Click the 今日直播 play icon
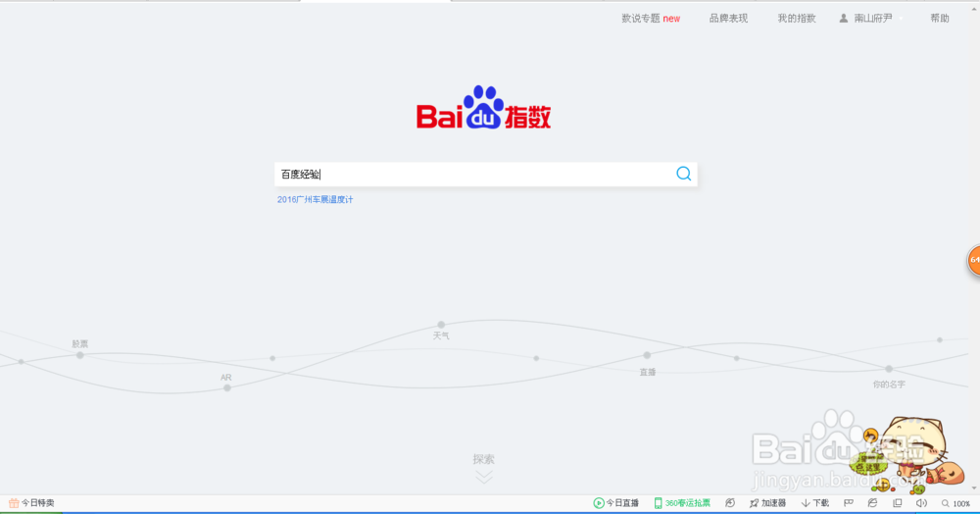The height and width of the screenshot is (514, 980). tap(598, 503)
